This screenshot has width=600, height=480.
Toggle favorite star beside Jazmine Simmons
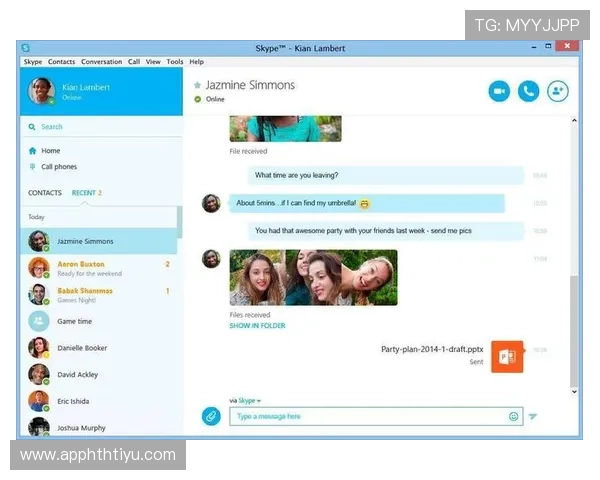point(198,86)
